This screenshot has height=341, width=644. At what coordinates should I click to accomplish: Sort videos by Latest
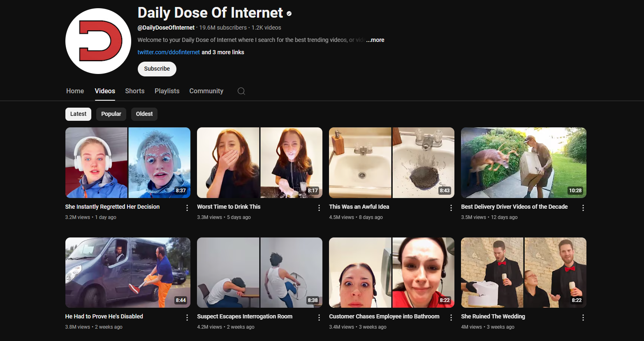point(78,114)
